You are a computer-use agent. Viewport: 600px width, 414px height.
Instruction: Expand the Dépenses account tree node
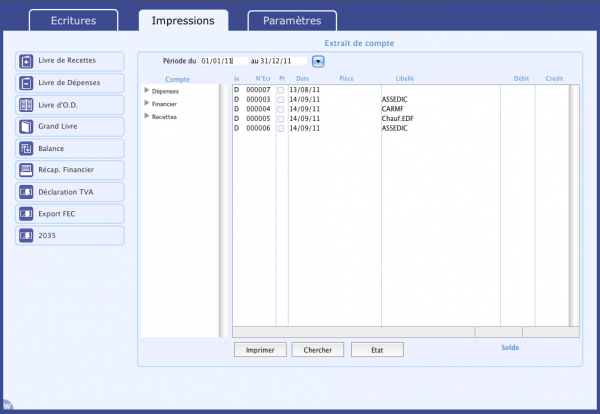coord(147,90)
